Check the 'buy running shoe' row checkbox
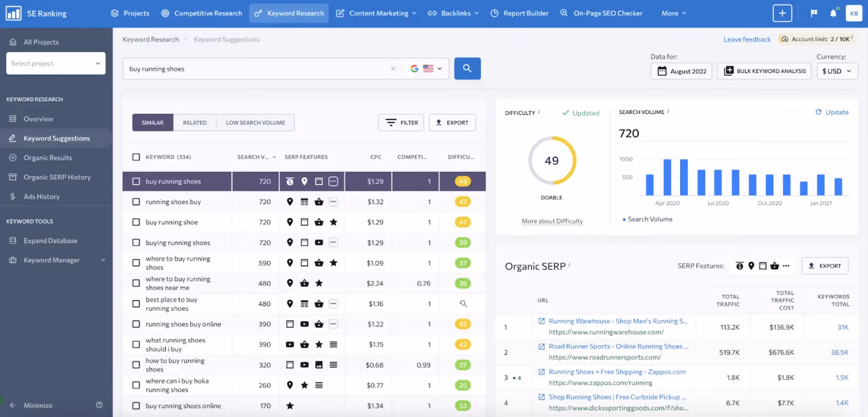868x417 pixels. pyautogui.click(x=136, y=222)
